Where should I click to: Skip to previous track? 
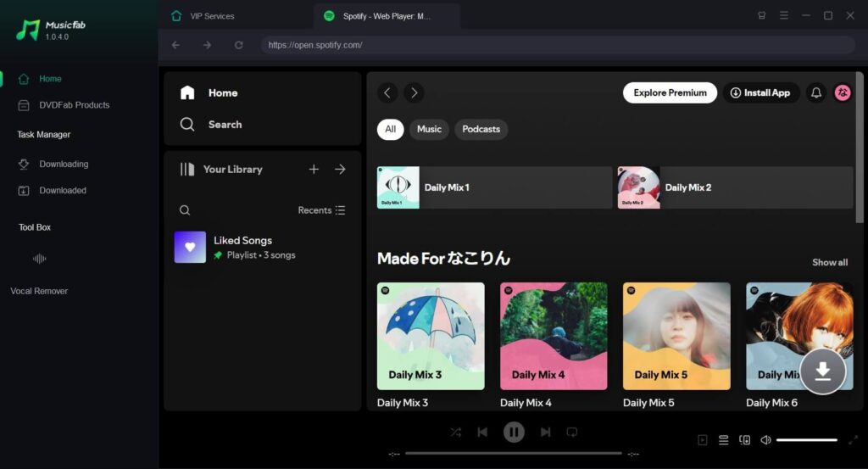click(482, 432)
